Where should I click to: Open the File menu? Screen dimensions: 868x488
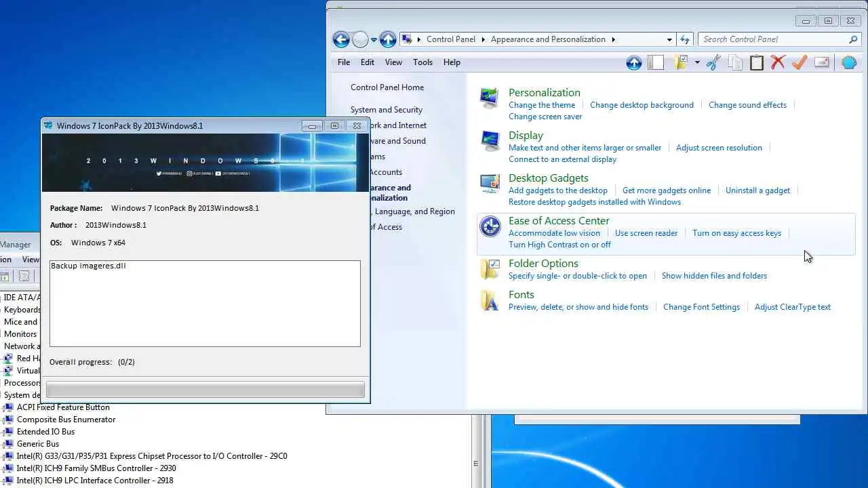344,62
